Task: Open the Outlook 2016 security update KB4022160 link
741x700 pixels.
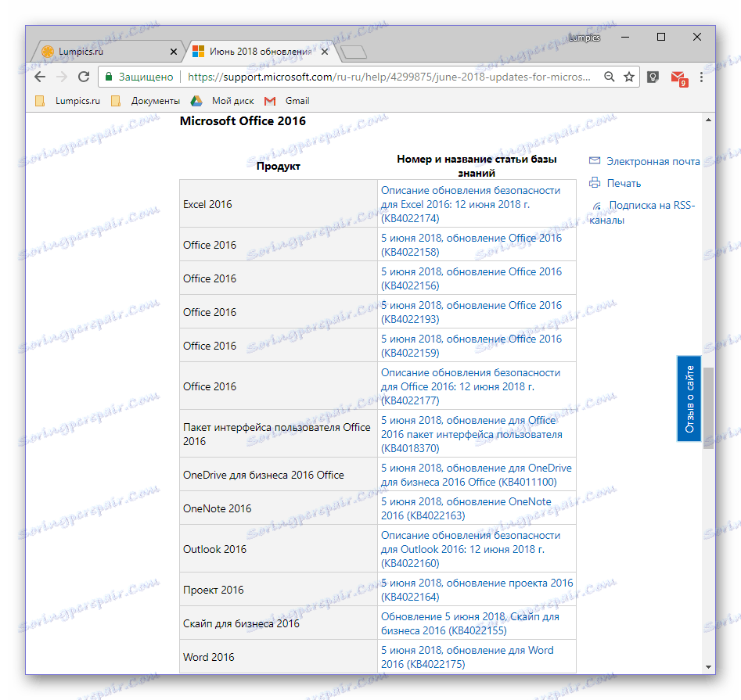Action: (471, 549)
